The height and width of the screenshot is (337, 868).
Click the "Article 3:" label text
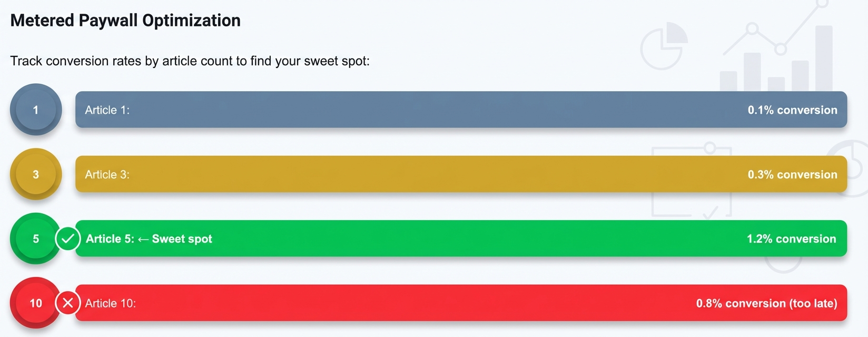coord(107,174)
